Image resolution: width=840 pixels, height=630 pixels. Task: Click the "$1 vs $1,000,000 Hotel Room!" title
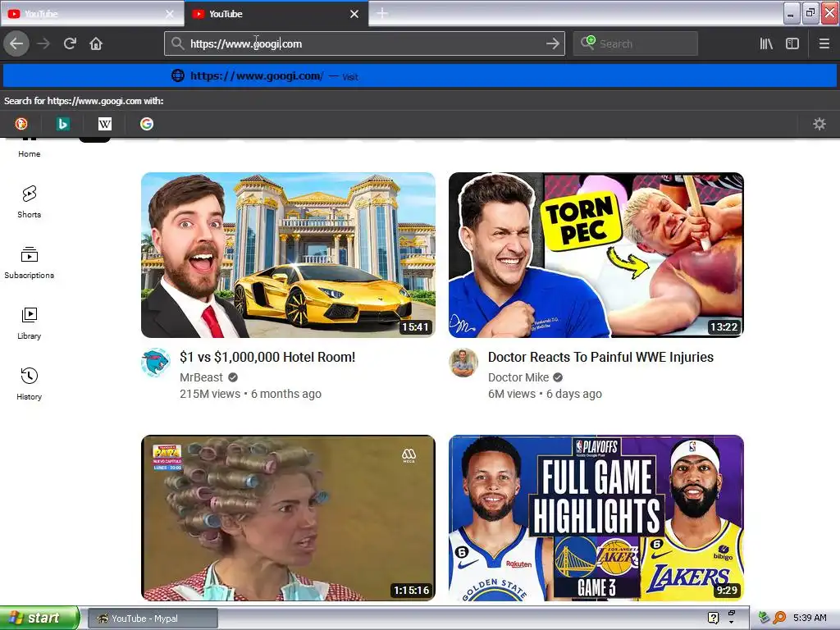[267, 358]
